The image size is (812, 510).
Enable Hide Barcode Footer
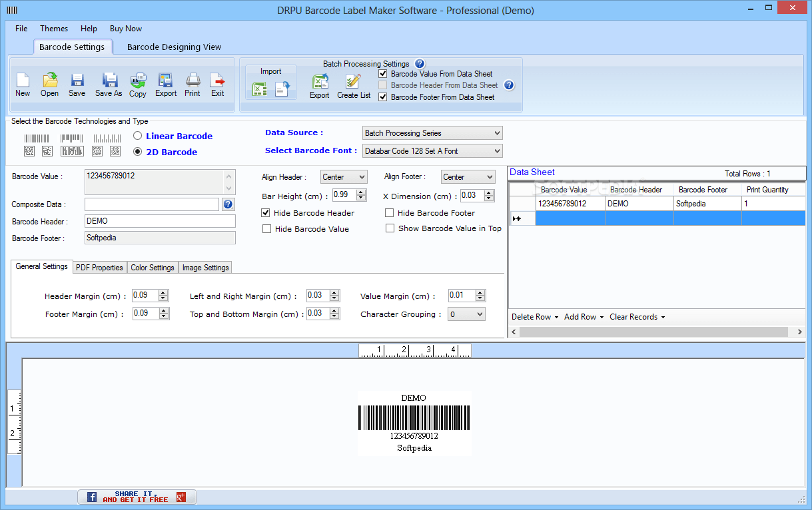[x=390, y=212]
